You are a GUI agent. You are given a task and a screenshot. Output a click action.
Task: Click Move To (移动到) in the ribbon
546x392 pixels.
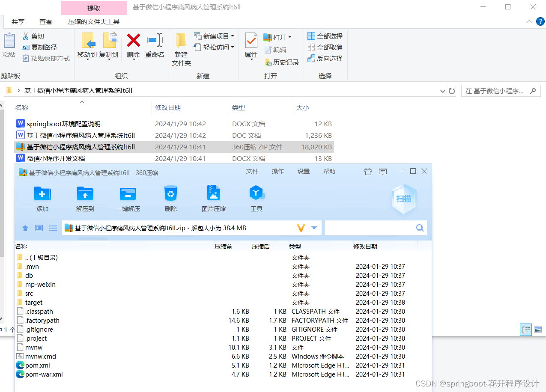click(x=87, y=46)
